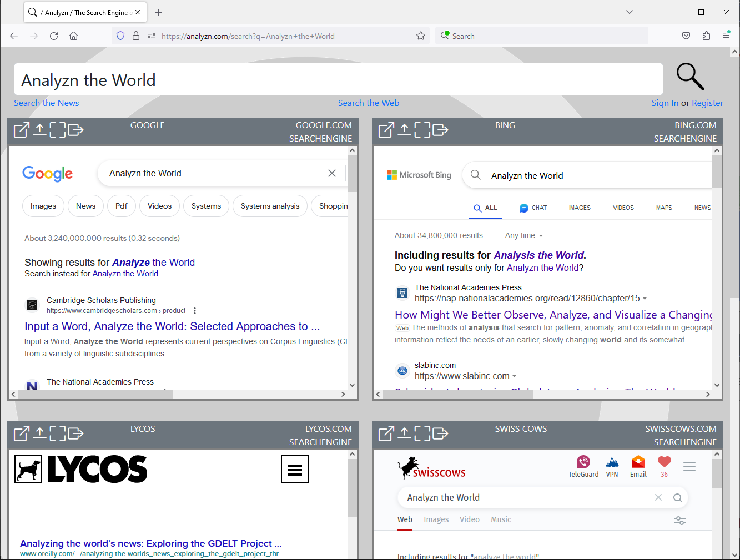Click the Google panel horizontal scrollbar
The height and width of the screenshot is (560, 740).
pyautogui.click(x=96, y=394)
